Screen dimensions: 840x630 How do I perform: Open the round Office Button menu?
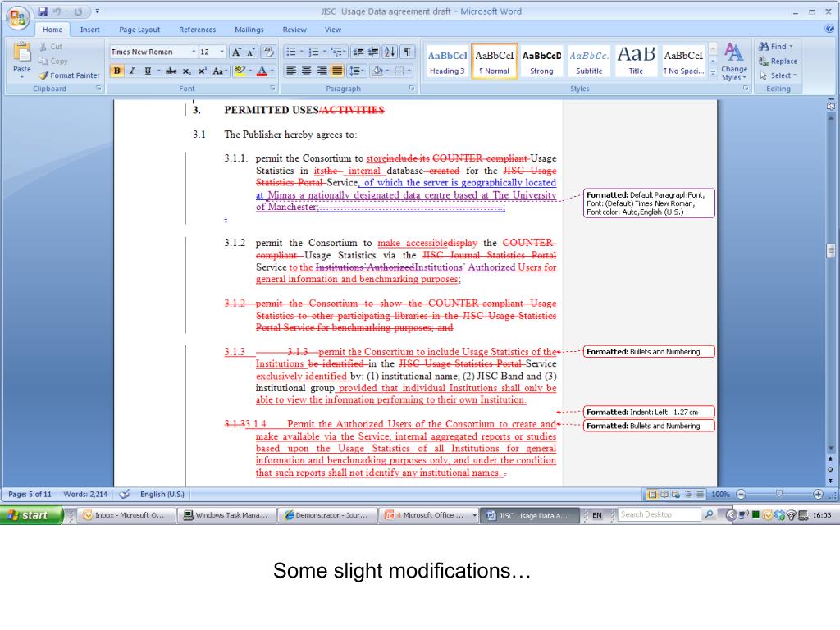click(x=17, y=18)
